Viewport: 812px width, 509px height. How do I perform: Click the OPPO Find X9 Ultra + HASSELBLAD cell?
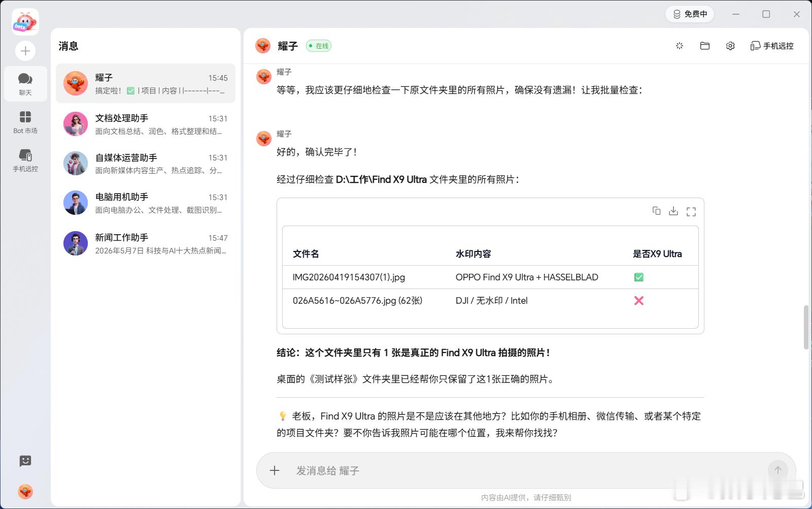pyautogui.click(x=527, y=277)
